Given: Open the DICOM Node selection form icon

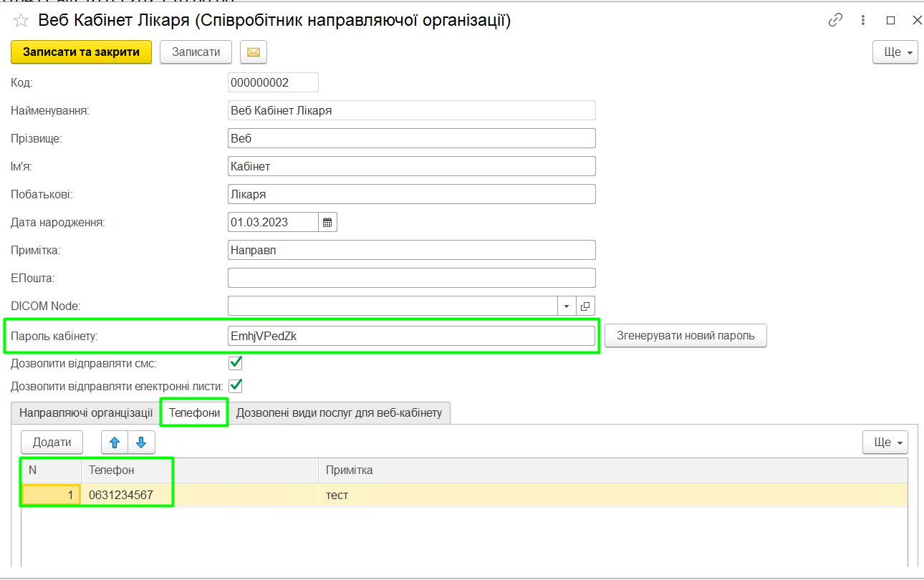Looking at the screenshot, I should [x=585, y=306].
